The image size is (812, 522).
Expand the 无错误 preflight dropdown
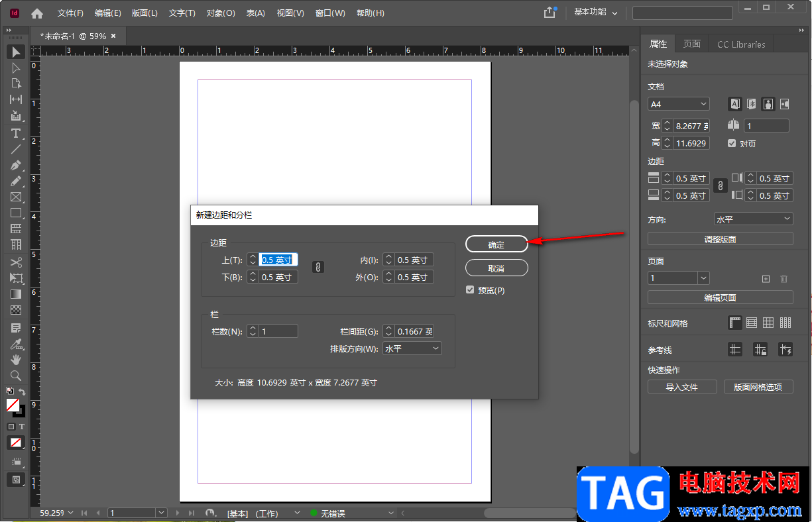390,513
